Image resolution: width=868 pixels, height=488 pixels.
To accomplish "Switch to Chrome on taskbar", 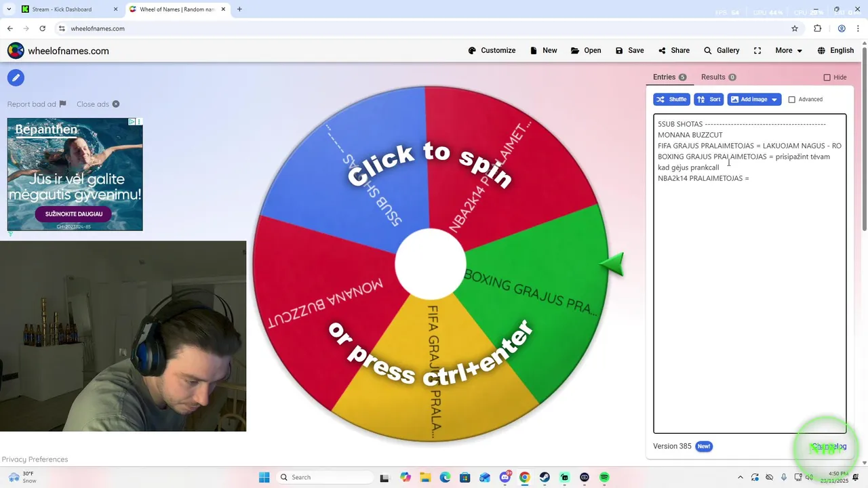I will 525,477.
